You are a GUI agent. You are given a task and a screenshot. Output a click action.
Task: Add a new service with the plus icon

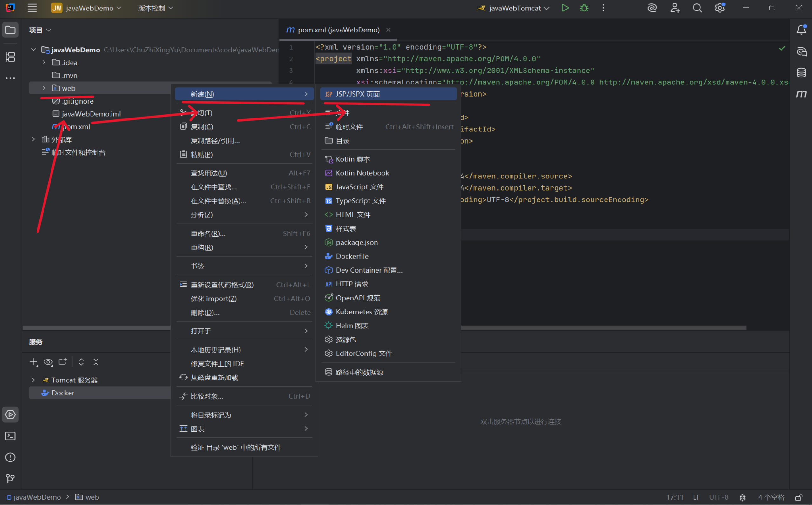(33, 362)
